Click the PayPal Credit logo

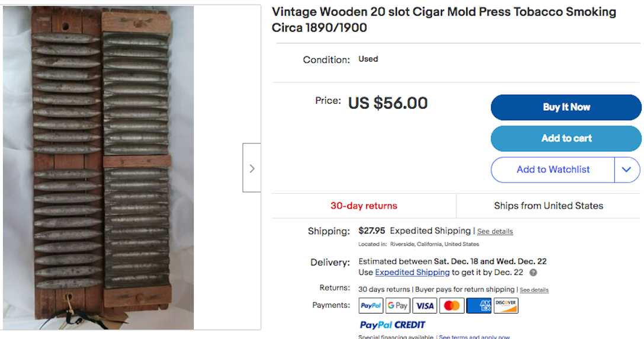392,325
